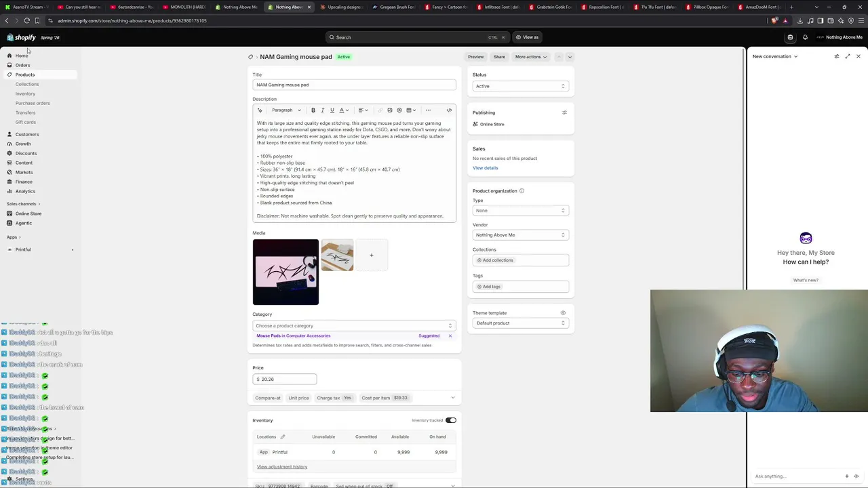
Task: Click the AI generate text sparkle icon
Action: (260, 110)
